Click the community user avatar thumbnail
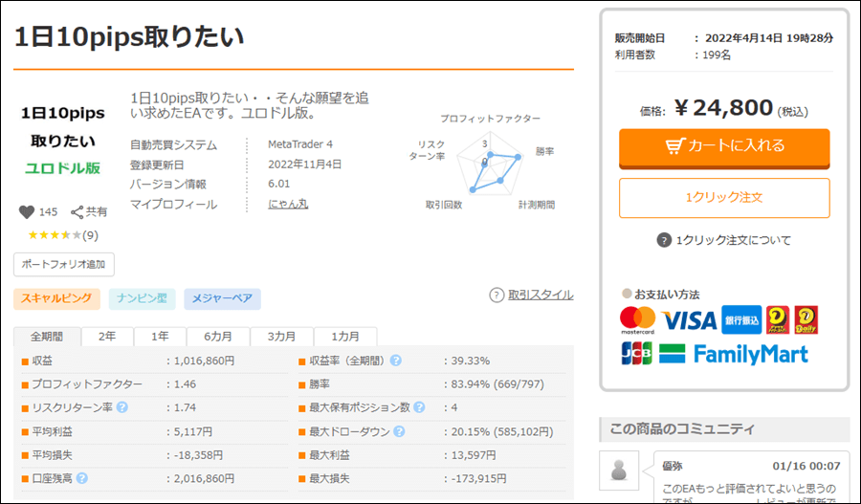861x504 pixels. [619, 471]
